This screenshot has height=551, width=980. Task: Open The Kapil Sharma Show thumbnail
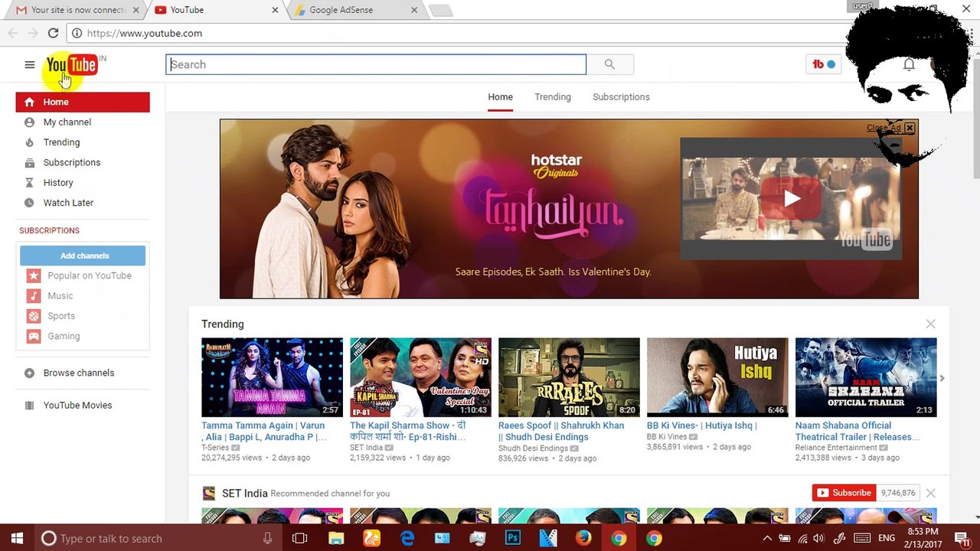click(420, 378)
